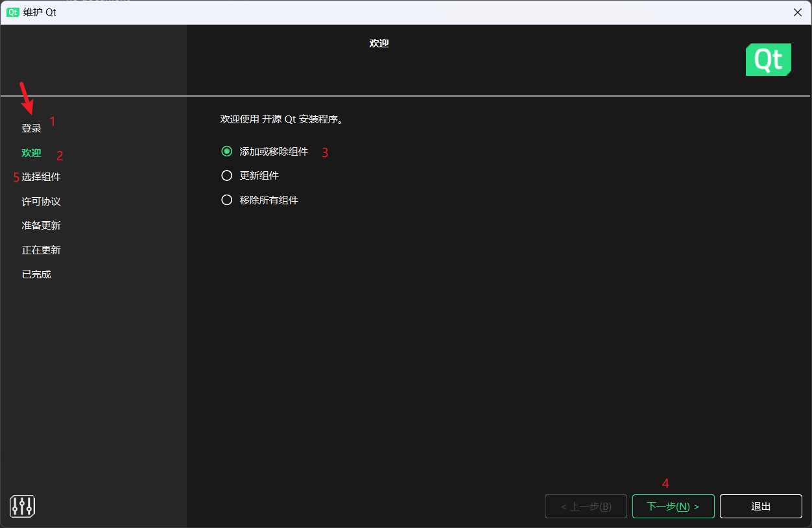Click the greyed-out 上一步(B) button
812x528 pixels.
tap(586, 507)
